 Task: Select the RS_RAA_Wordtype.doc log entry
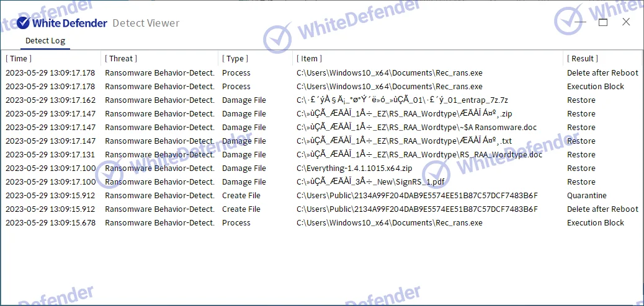tap(419, 155)
